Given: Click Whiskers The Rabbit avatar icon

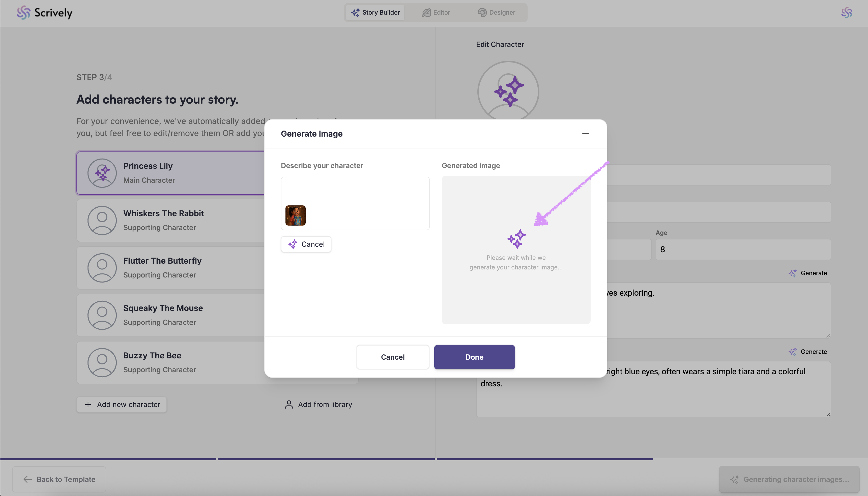Looking at the screenshot, I should click(x=102, y=221).
